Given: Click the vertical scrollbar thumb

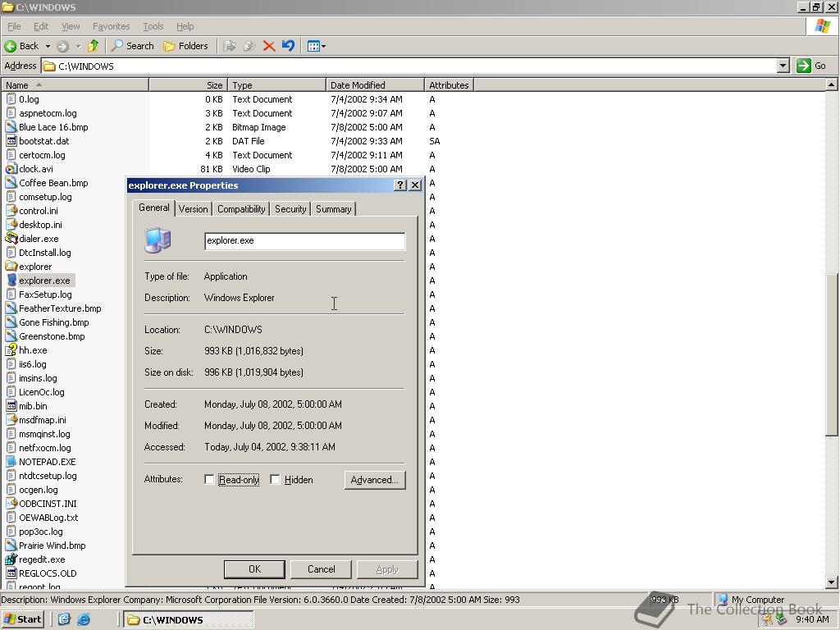Looking at the screenshot, I should (x=831, y=354).
